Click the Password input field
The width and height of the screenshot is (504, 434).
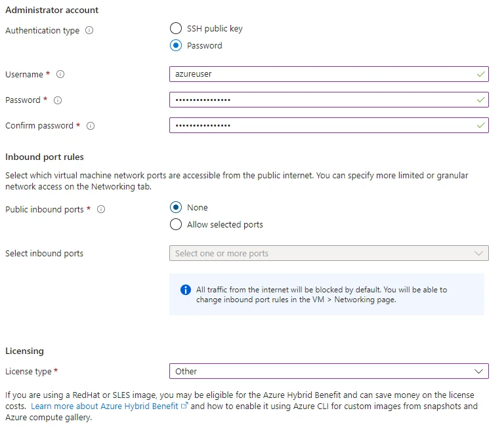[x=322, y=100]
